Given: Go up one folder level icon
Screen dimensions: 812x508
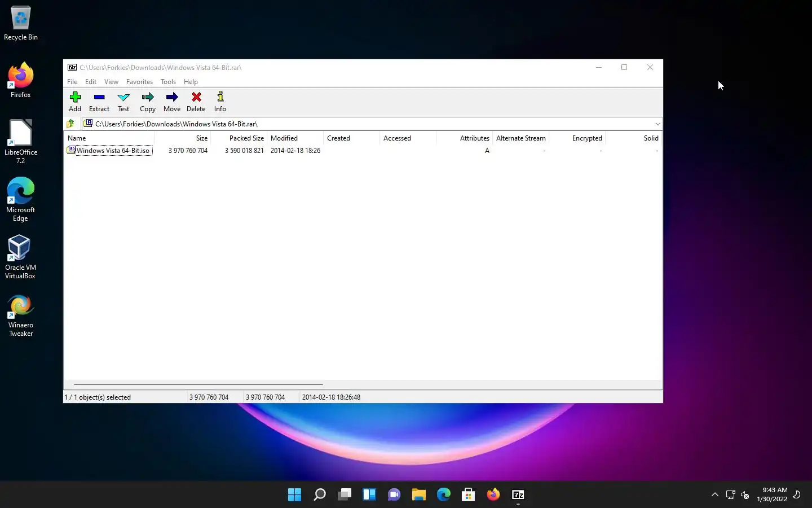Looking at the screenshot, I should 70,124.
